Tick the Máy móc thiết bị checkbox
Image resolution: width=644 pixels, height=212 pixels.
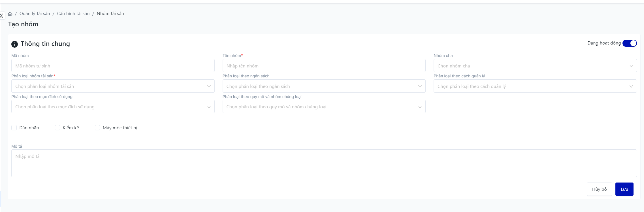coord(97,128)
